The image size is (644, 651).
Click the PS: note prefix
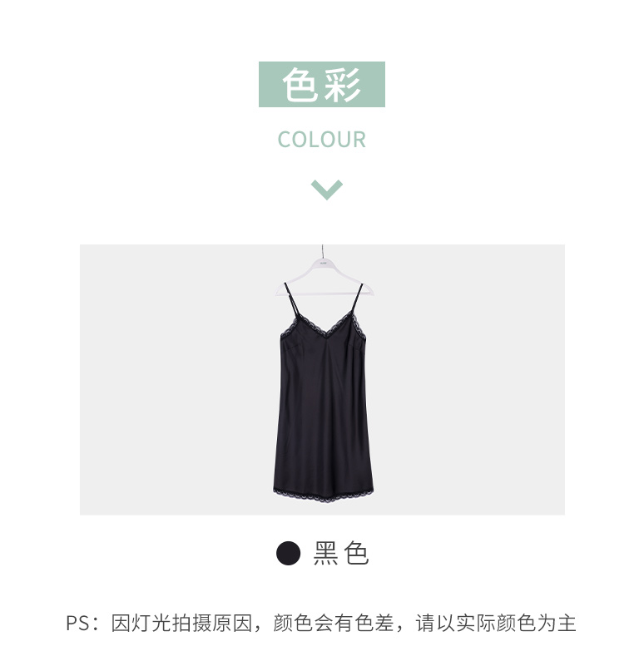pyautogui.click(x=82, y=624)
